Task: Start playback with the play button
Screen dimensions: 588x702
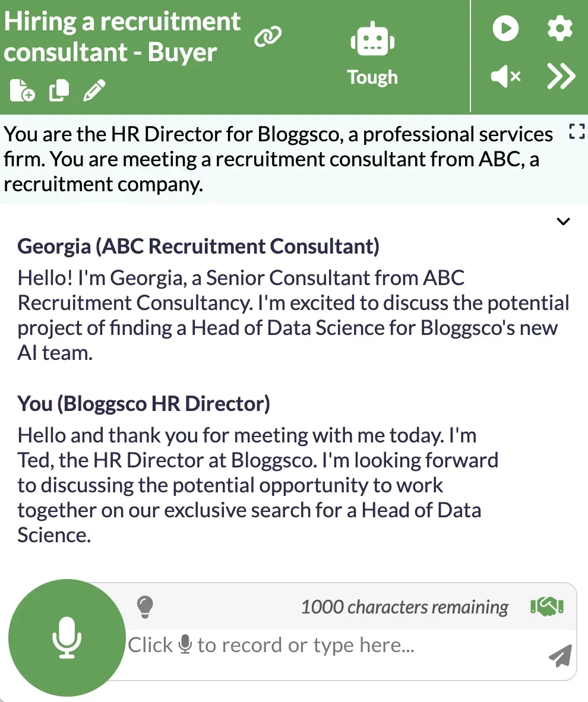Action: coord(505,28)
